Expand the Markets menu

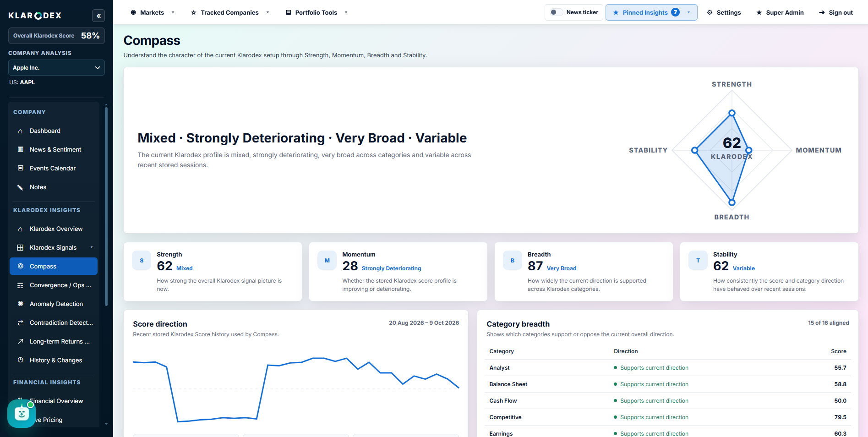tap(153, 12)
